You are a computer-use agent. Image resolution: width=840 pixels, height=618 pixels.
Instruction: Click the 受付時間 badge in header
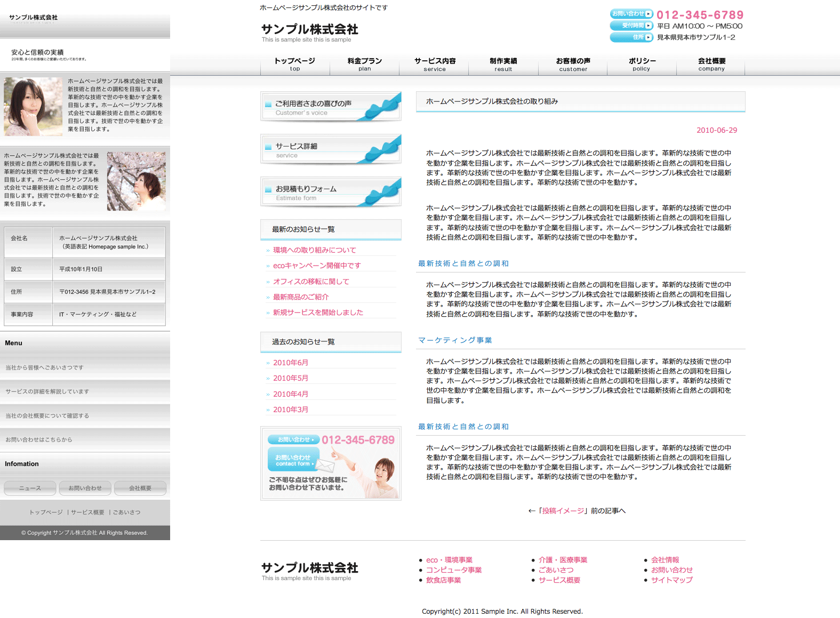click(x=631, y=26)
